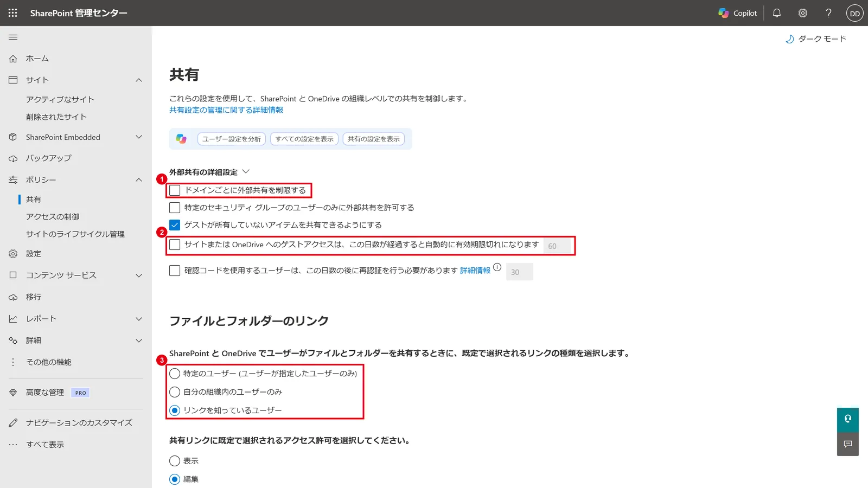Open アクティブなサイト in sidebar

click(x=60, y=100)
